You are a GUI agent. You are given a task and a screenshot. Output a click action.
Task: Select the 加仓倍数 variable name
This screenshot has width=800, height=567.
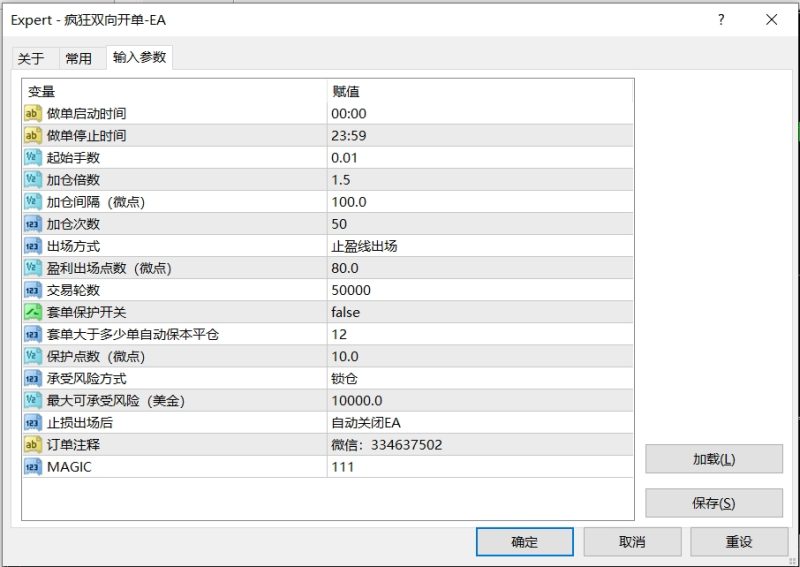(73, 180)
